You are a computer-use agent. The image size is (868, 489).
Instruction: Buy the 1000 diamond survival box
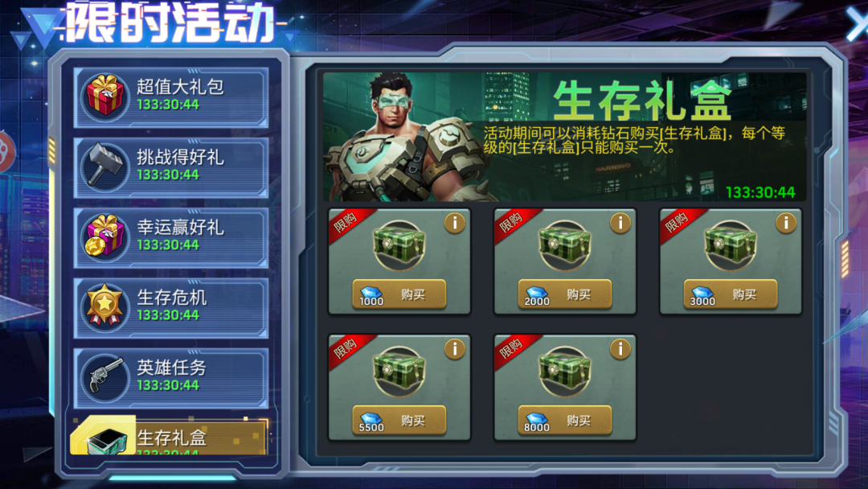[399, 294]
